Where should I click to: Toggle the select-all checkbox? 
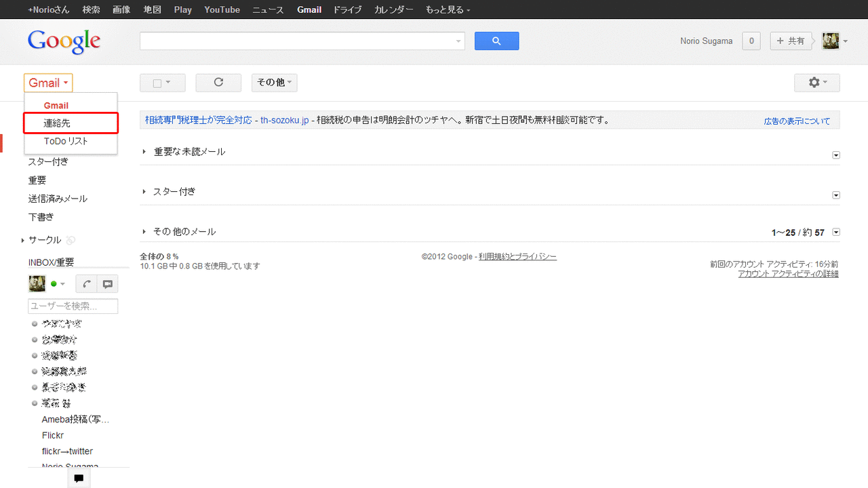[157, 83]
